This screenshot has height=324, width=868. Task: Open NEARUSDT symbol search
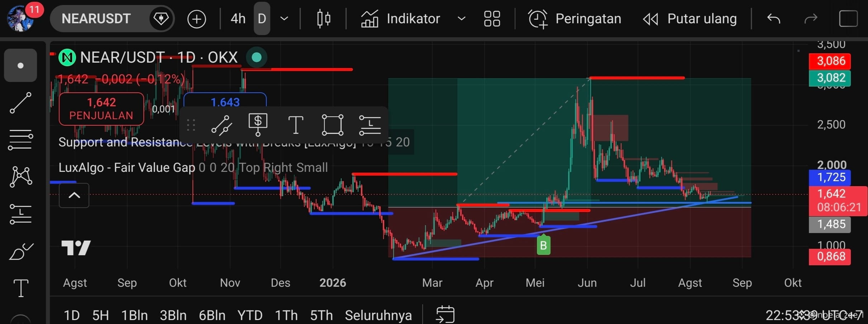(96, 19)
